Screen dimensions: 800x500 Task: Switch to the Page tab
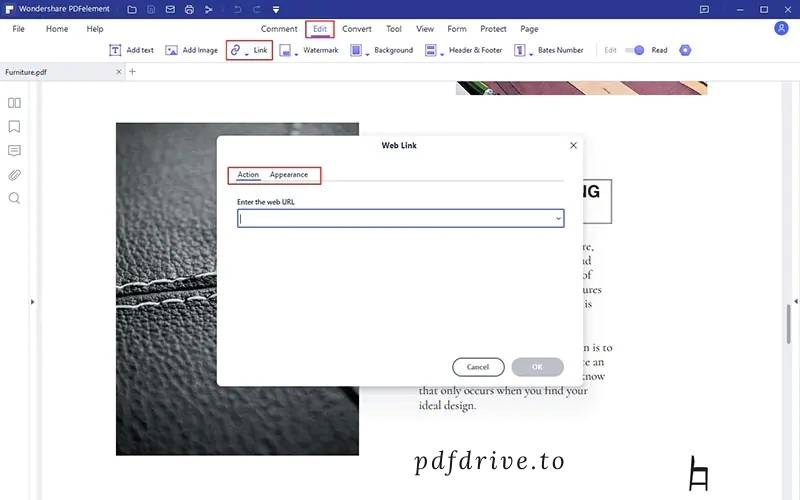(x=529, y=29)
